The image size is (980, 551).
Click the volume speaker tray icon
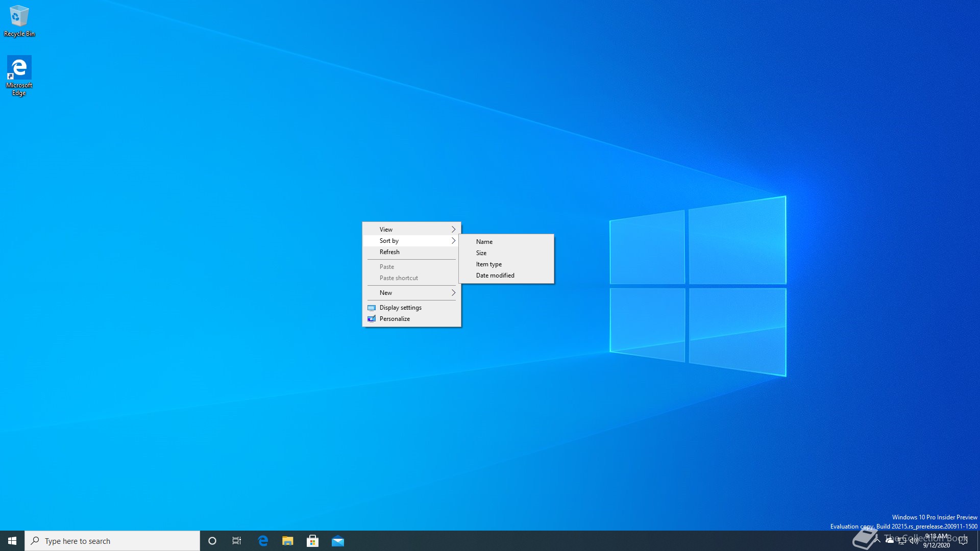[x=914, y=541]
